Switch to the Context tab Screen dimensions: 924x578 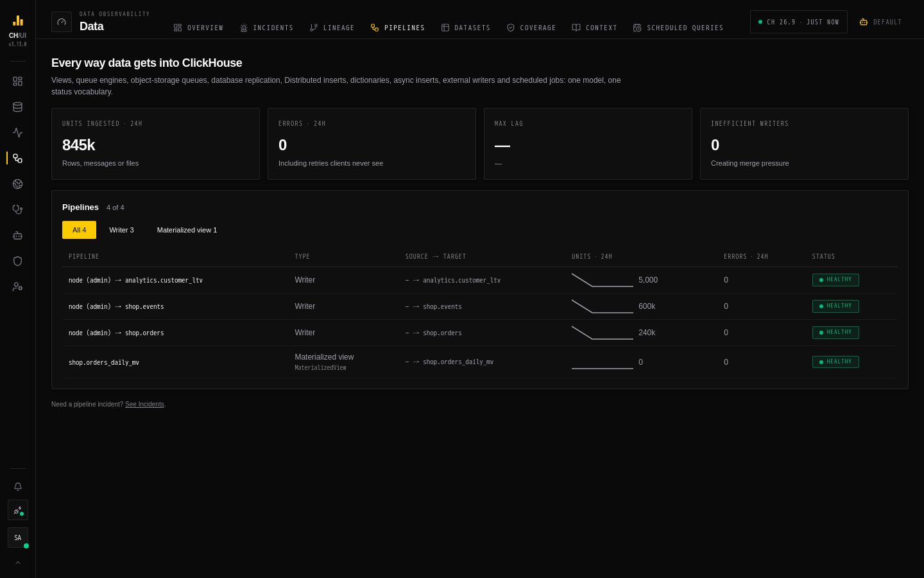coord(595,28)
